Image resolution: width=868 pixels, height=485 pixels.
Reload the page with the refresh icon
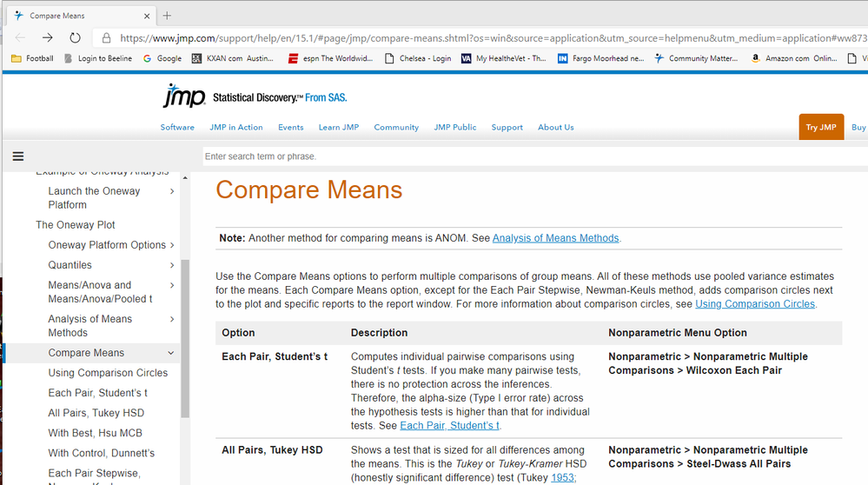tap(75, 37)
